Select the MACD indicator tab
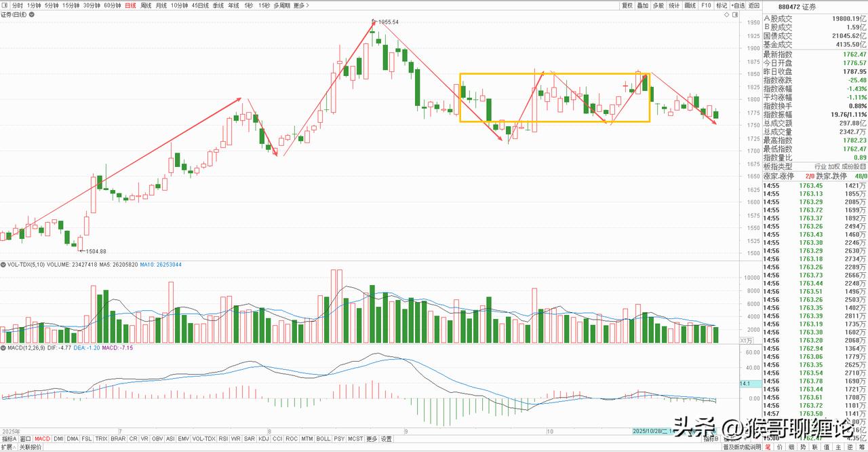 [42, 438]
